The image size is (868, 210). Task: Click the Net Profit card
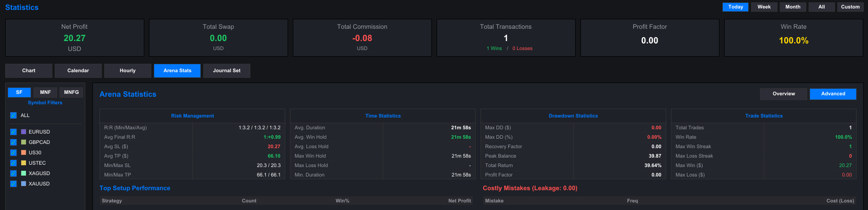point(74,38)
